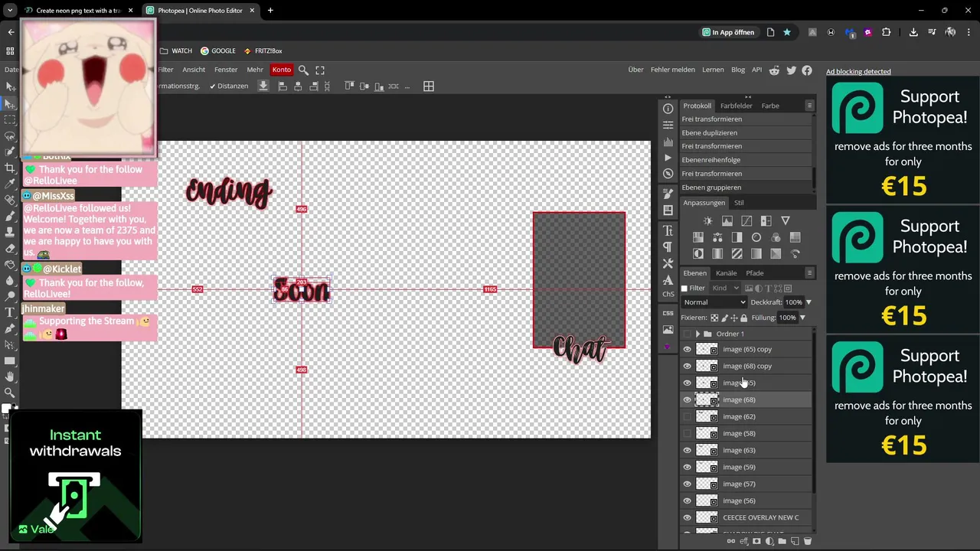Image resolution: width=980 pixels, height=551 pixels.
Task: Add a Curves adjustment
Action: click(746, 221)
